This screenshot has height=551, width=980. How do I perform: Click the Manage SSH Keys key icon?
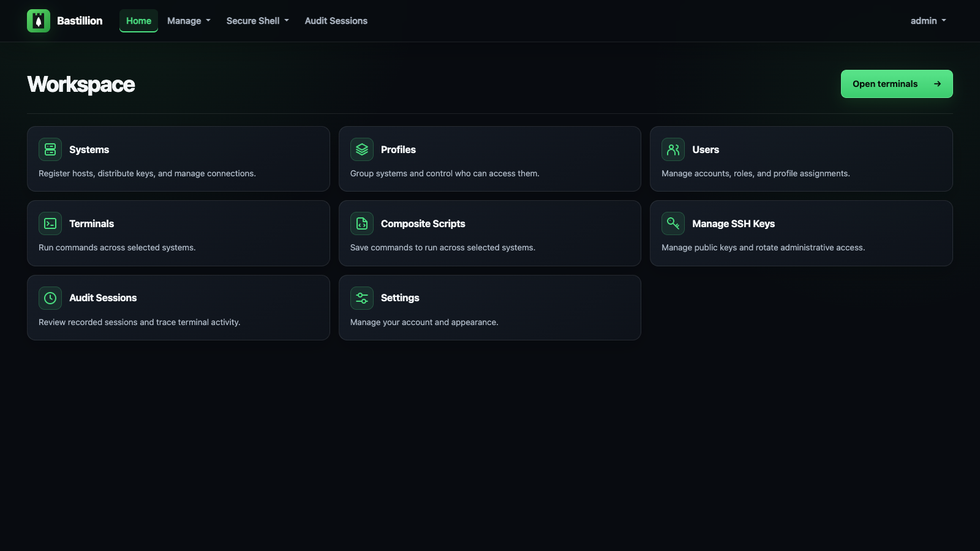(673, 223)
